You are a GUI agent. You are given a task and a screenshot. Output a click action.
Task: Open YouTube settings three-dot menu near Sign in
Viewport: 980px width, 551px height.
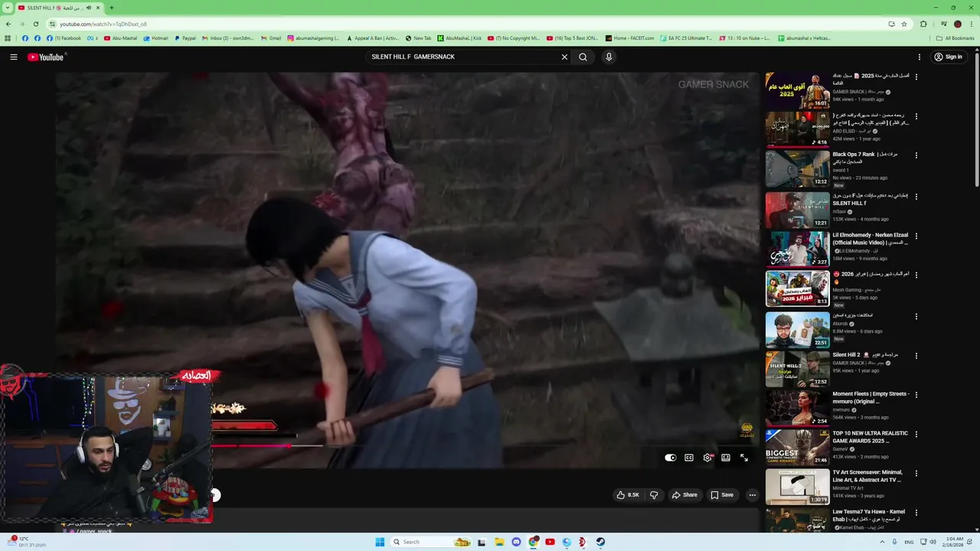click(x=920, y=57)
